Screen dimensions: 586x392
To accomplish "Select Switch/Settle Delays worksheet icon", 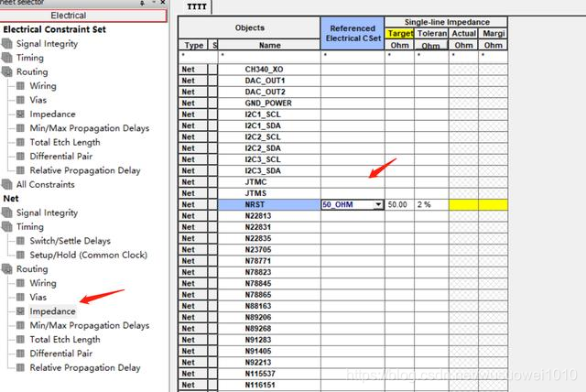I will point(20,241).
